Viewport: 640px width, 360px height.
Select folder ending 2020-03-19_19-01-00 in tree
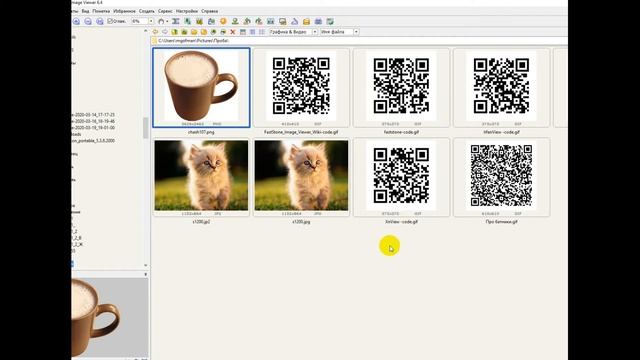[93, 128]
